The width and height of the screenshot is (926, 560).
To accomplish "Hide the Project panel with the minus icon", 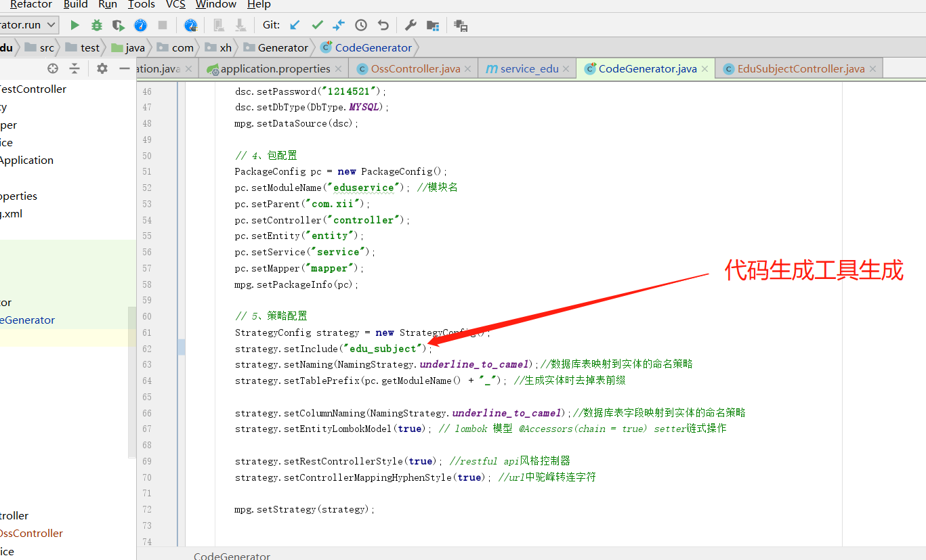I will click(x=124, y=68).
